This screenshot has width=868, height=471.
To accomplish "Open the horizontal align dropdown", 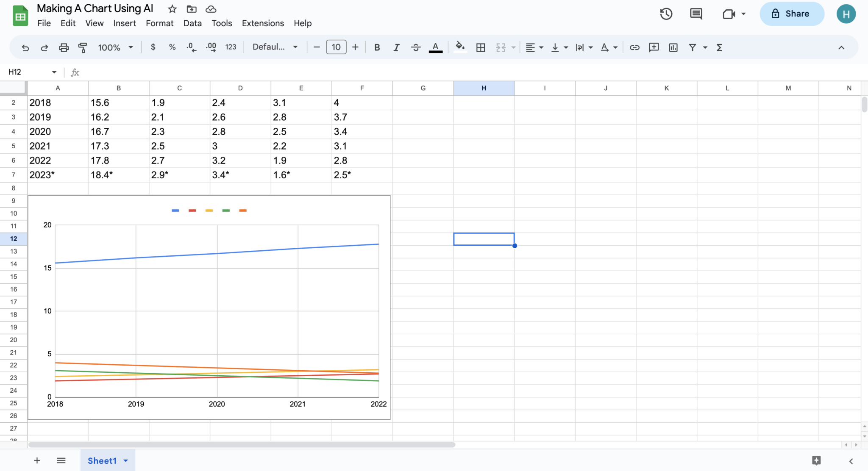I will pyautogui.click(x=534, y=47).
